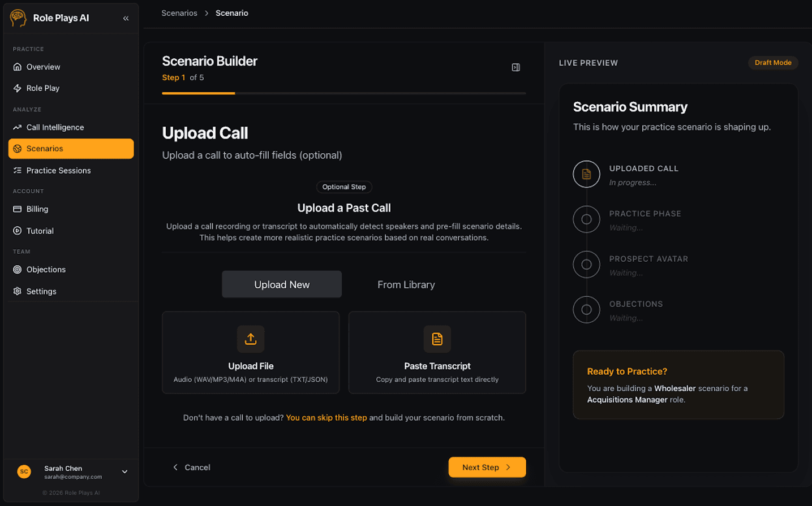Click the Practice Sessions checklist icon
Screen dimensions: 812x506
coord(18,170)
